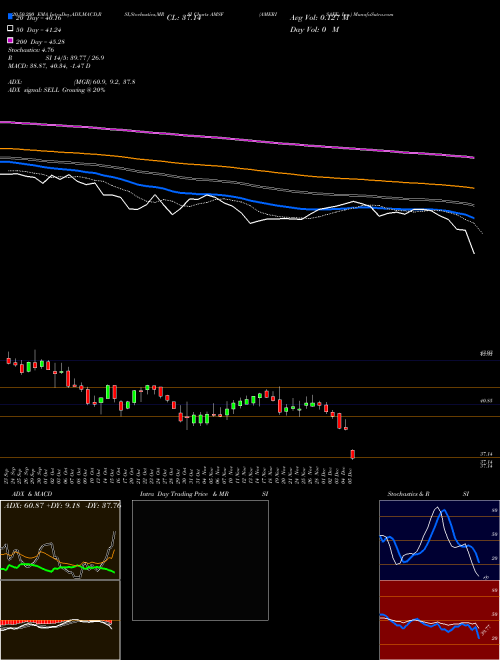Click the last red candlestick near 37.14
This screenshot has width=500, height=660.
pos(353,454)
